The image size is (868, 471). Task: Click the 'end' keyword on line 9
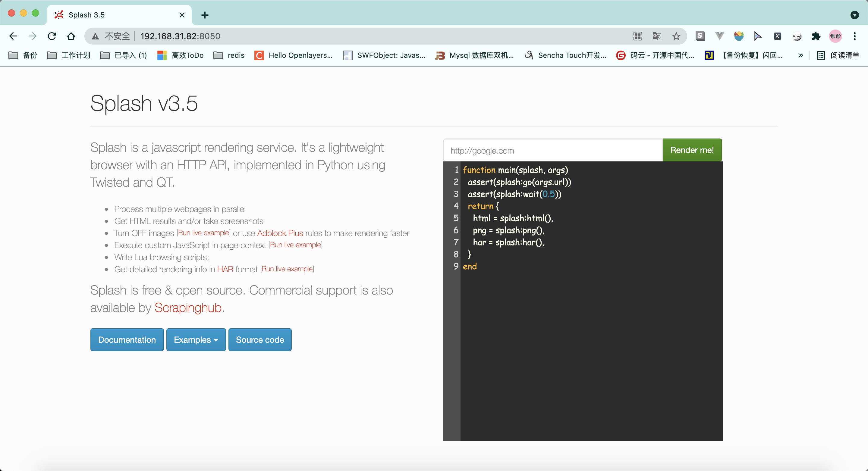click(x=470, y=266)
